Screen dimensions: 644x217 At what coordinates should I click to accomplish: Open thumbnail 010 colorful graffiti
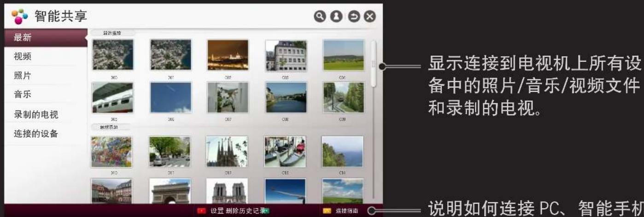click(111, 152)
